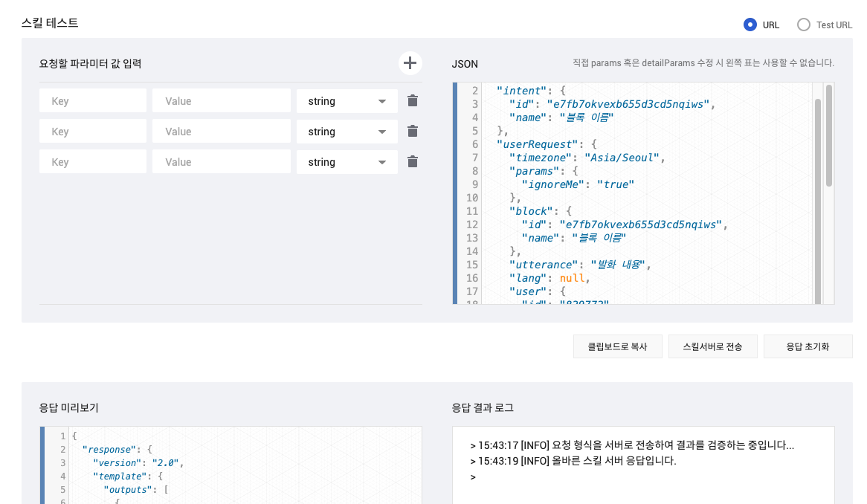Delete the second parameter row
867x504 pixels.
point(413,131)
